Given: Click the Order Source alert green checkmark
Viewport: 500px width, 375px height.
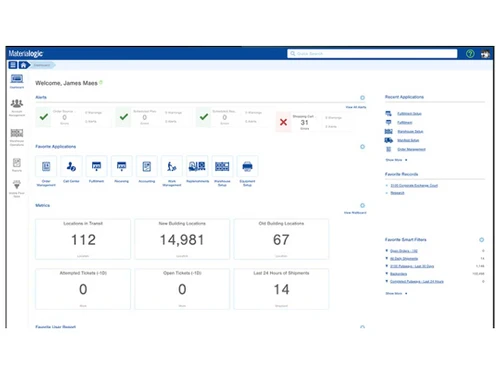Looking at the screenshot, I should (44, 117).
